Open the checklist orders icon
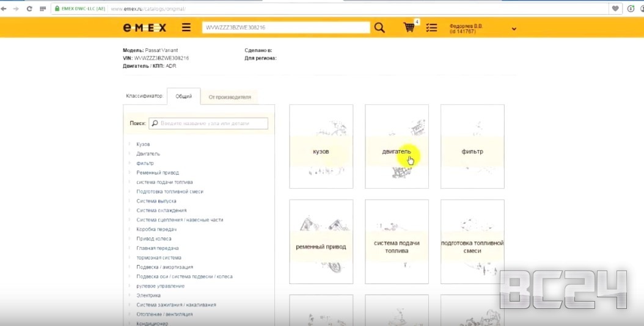 point(432,27)
